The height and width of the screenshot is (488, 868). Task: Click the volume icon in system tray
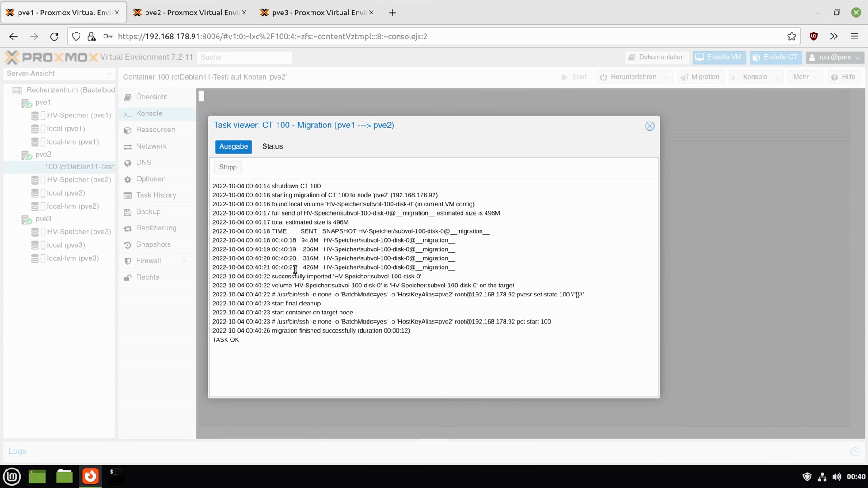coord(837,477)
